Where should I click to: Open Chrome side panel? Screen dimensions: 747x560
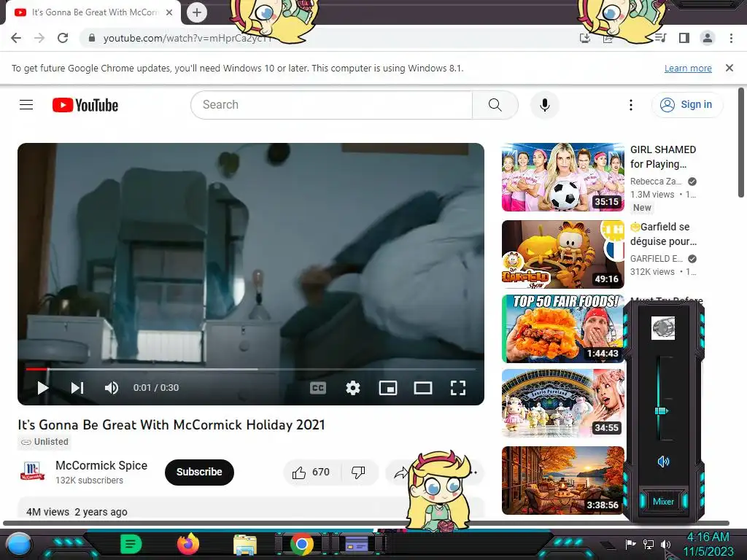point(684,38)
